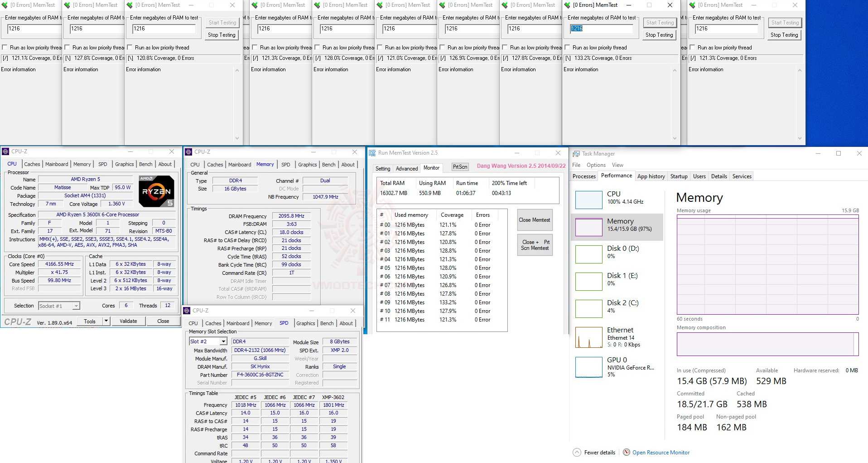Click the Memory composition bar in Task Manager
The width and height of the screenshot is (868, 463).
[x=767, y=344]
